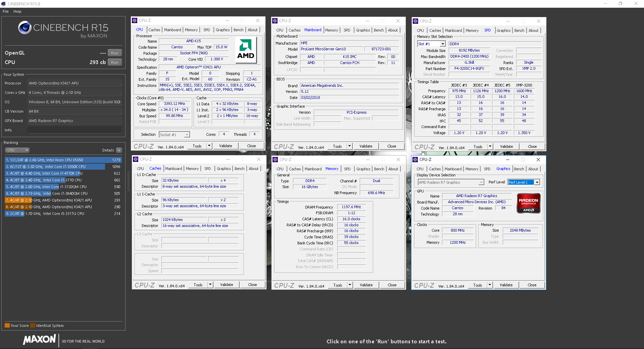Click Close in the SPD window
644x349 pixels.
click(x=532, y=147)
